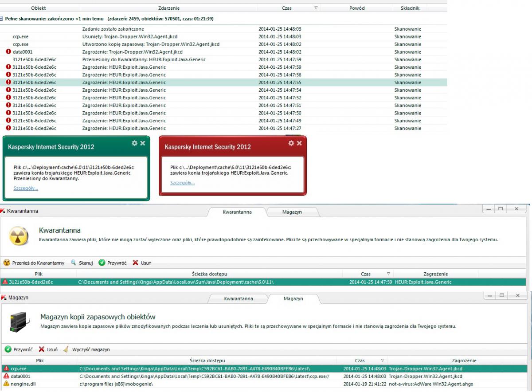Screen dimensions: 532x392
Task: Click yellow warning icon beside nengine.dll
Action: (6, 384)
